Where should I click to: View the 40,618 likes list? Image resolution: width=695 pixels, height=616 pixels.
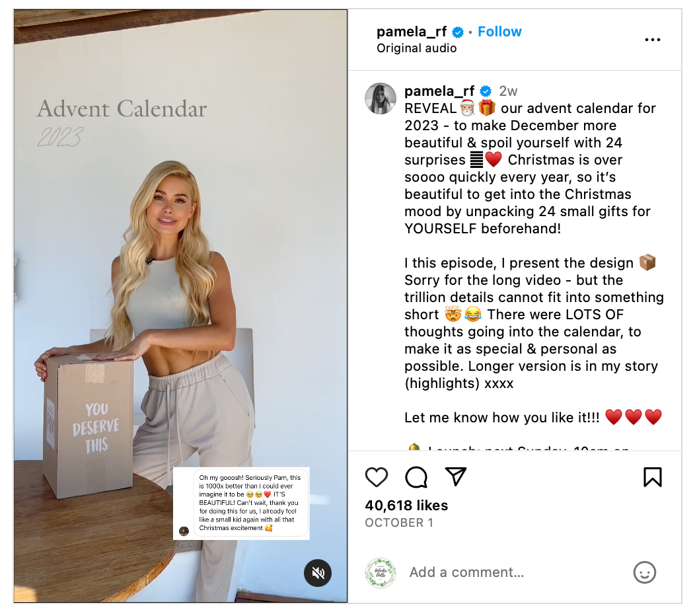(x=406, y=505)
